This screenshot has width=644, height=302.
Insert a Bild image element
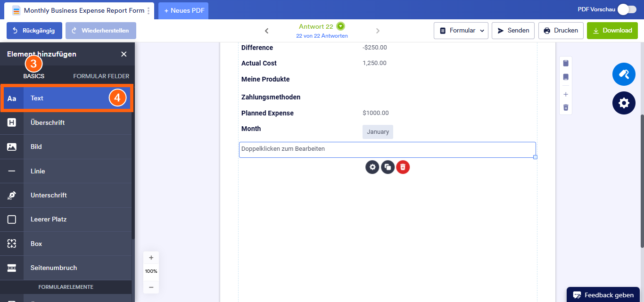66,147
